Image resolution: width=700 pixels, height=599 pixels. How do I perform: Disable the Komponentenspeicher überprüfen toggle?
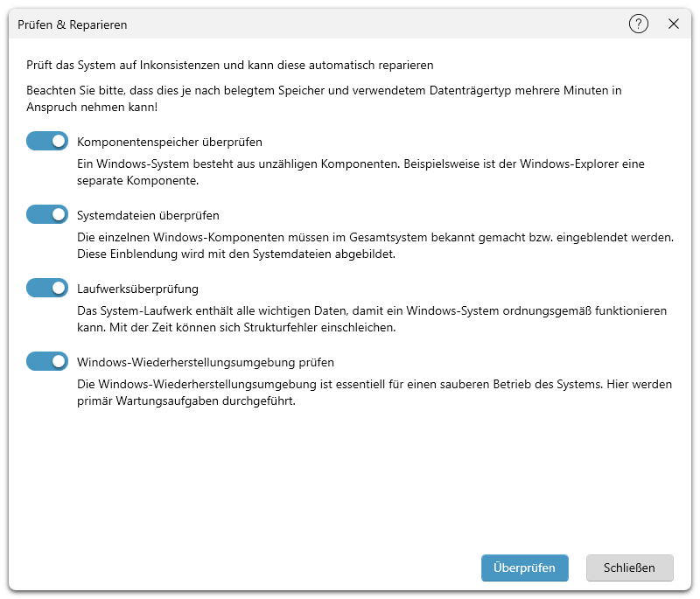[46, 140]
